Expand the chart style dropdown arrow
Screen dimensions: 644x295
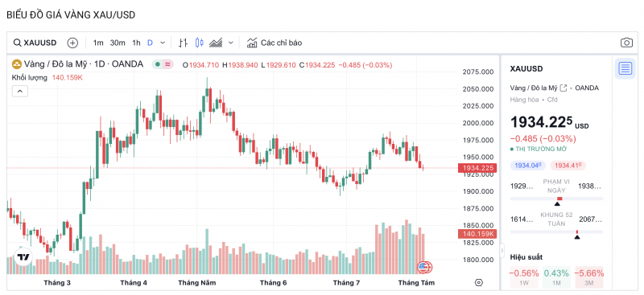(231, 43)
